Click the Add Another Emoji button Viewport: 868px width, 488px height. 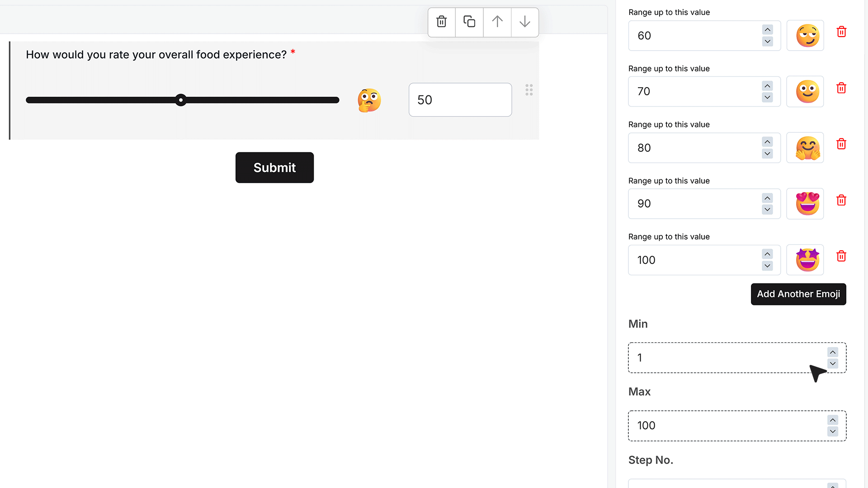[x=798, y=294]
